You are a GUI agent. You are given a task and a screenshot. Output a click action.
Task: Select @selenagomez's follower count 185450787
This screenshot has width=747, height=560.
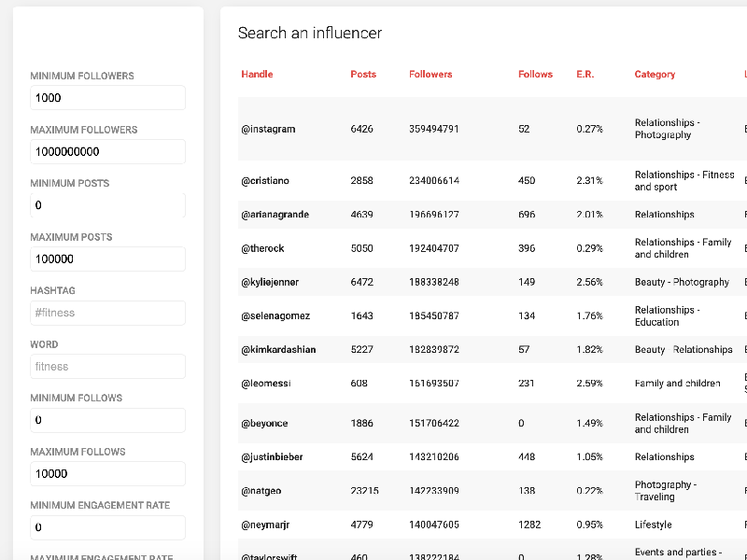coord(433,316)
